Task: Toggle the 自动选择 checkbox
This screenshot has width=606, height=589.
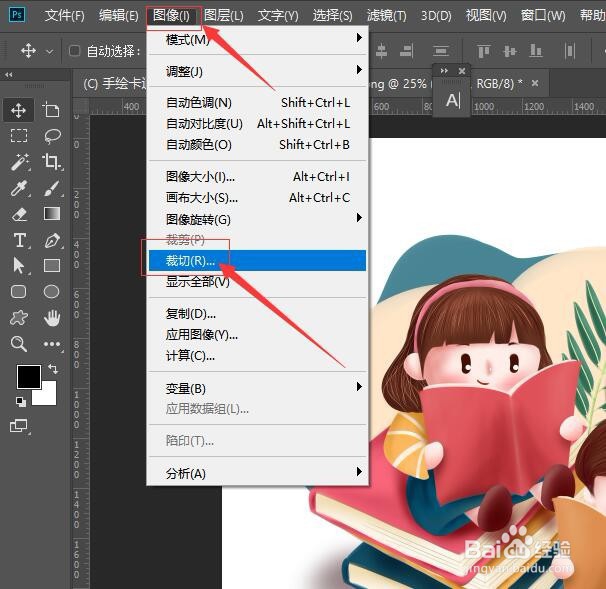Action: [x=74, y=51]
